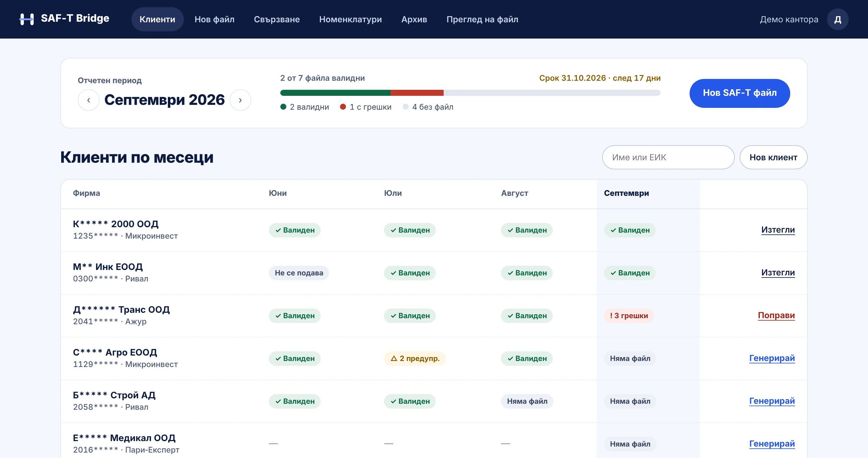
Task: Go to previous reporting period arrow
Action: (x=89, y=100)
